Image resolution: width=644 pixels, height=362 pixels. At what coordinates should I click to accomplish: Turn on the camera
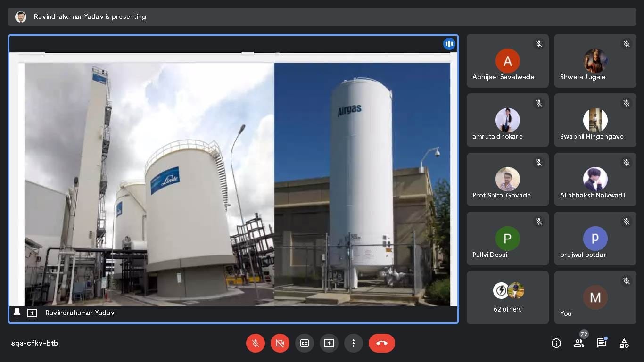[x=280, y=343]
